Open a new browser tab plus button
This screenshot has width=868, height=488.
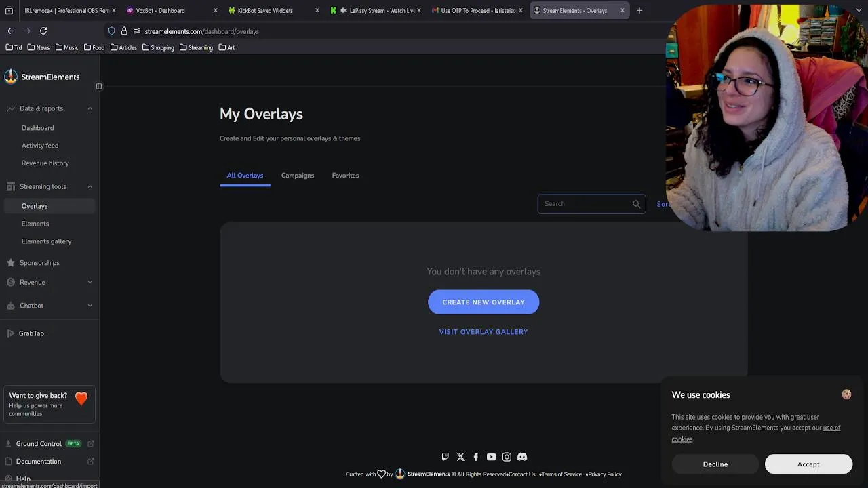coord(639,10)
